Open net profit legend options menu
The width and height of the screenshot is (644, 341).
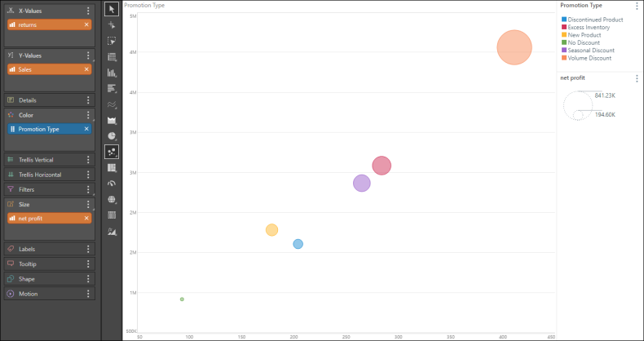(637, 78)
